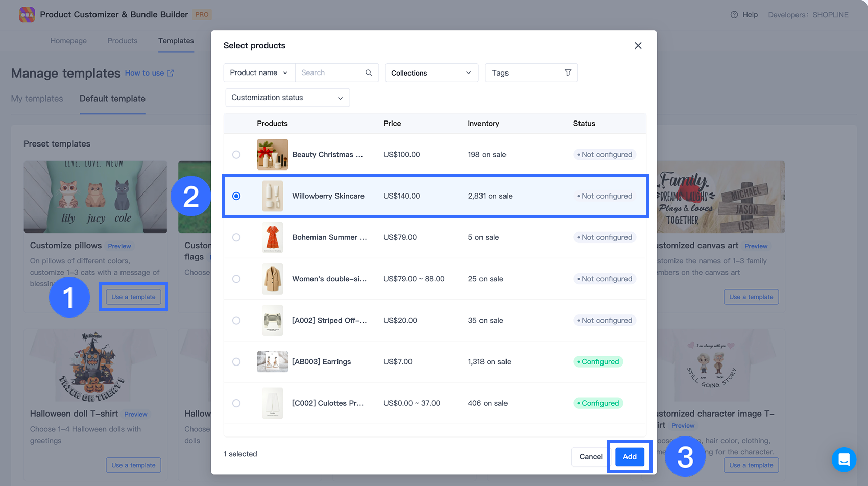Click the US$79.00 ~ 88.00 price cell
The height and width of the screenshot is (486, 868).
click(414, 279)
